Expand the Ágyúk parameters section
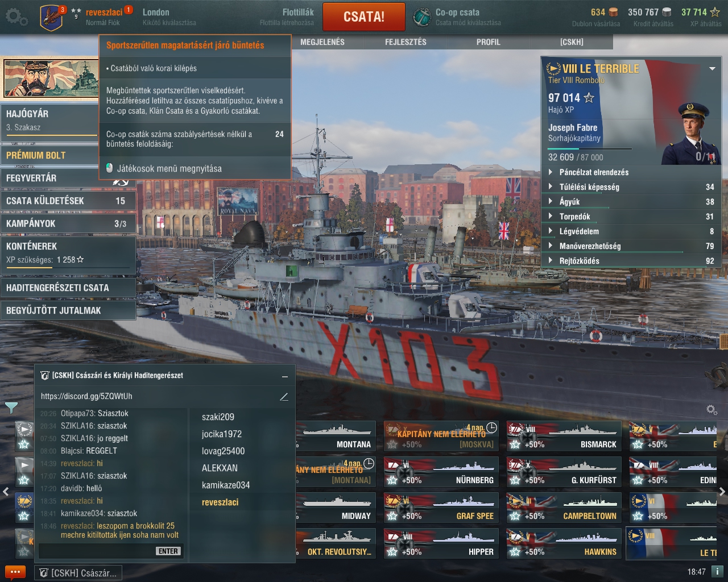Viewport: 728px width, 582px height. pyautogui.click(x=631, y=202)
